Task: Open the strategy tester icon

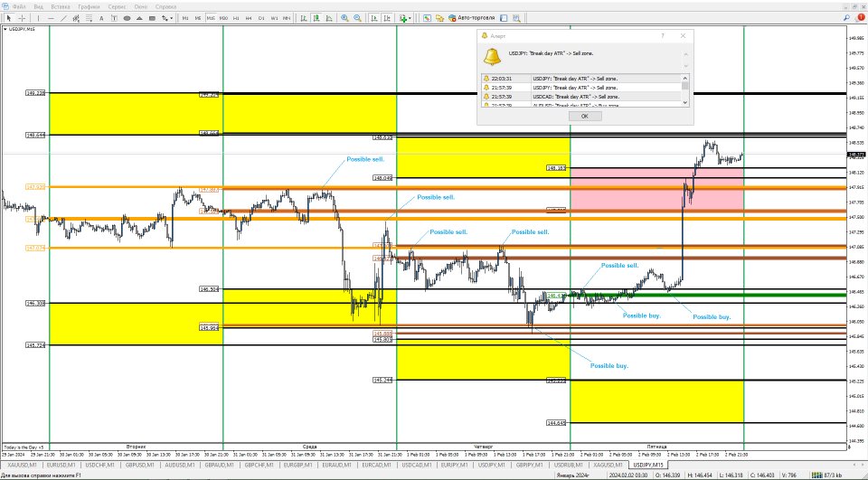Action: point(516,18)
